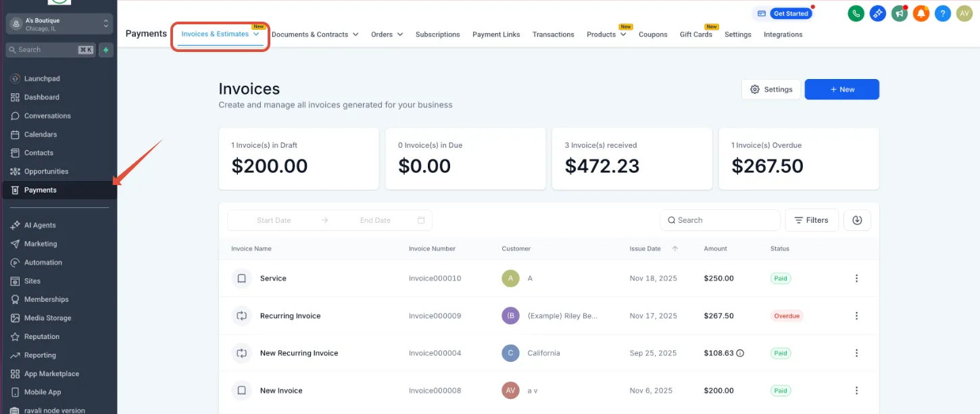Open the orange notifications bell

tap(921, 13)
